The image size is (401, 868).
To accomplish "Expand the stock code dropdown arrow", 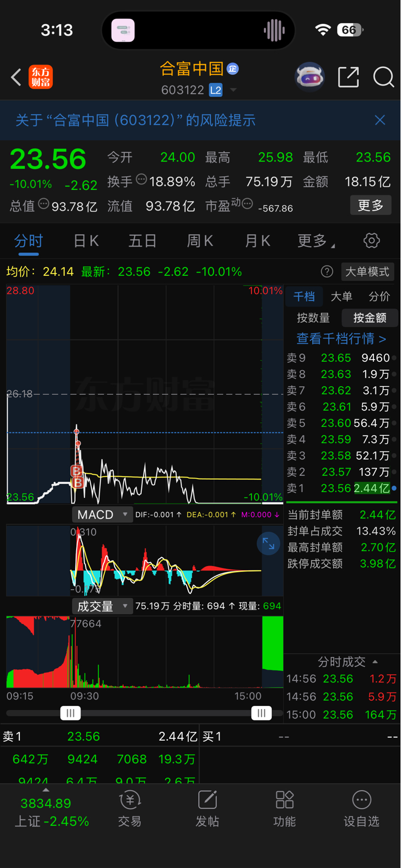I will click(x=234, y=90).
